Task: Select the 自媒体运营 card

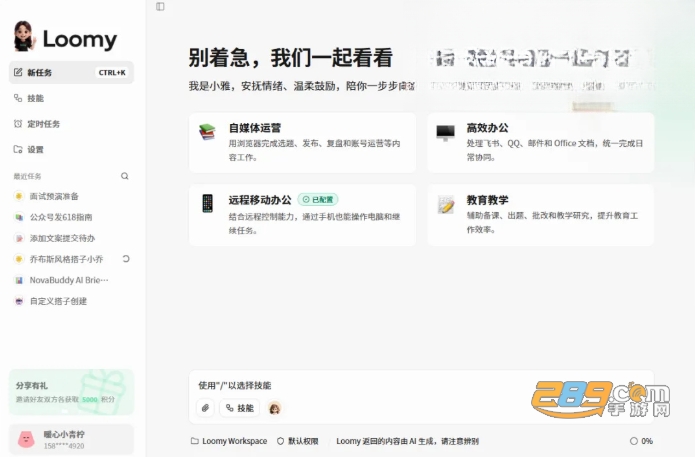Action: (302, 142)
